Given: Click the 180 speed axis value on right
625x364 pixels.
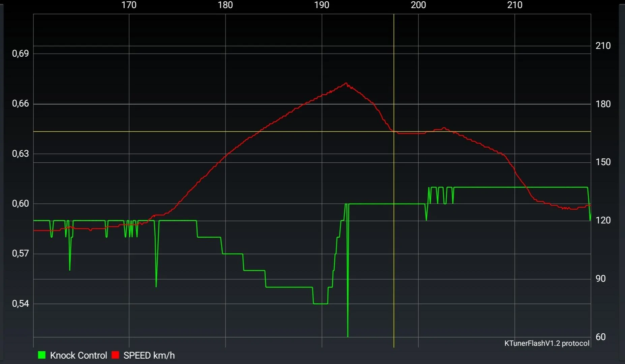Looking at the screenshot, I should tap(603, 104).
